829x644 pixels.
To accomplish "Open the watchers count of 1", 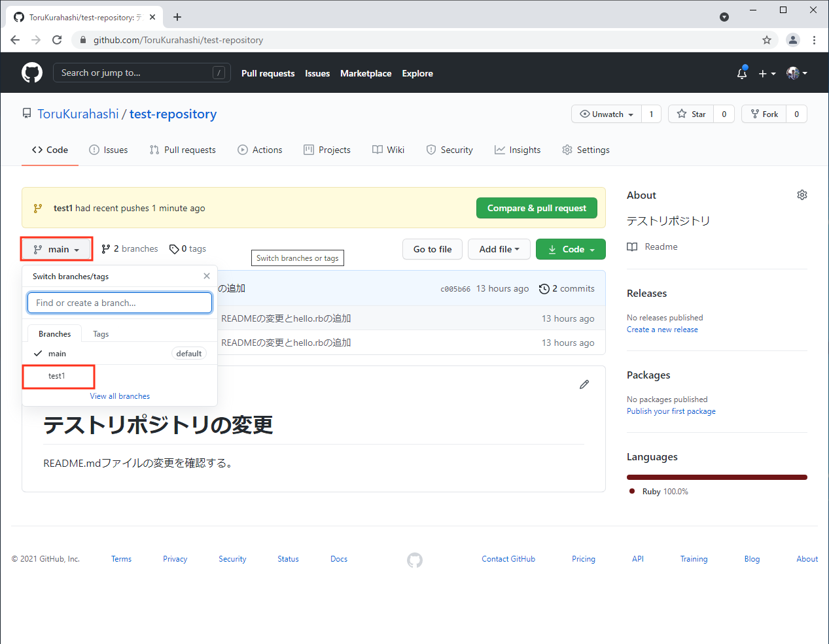I will pyautogui.click(x=651, y=114).
